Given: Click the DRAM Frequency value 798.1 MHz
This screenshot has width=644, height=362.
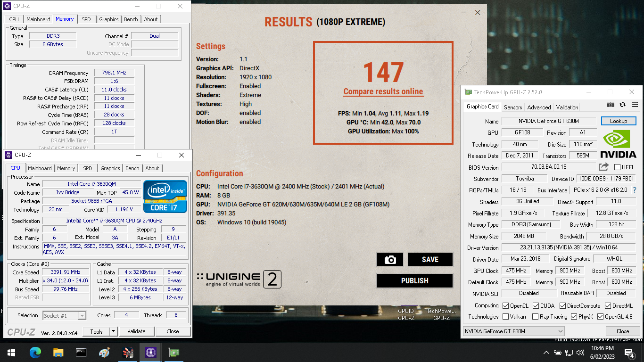Looking at the screenshot, I should (114, 73).
